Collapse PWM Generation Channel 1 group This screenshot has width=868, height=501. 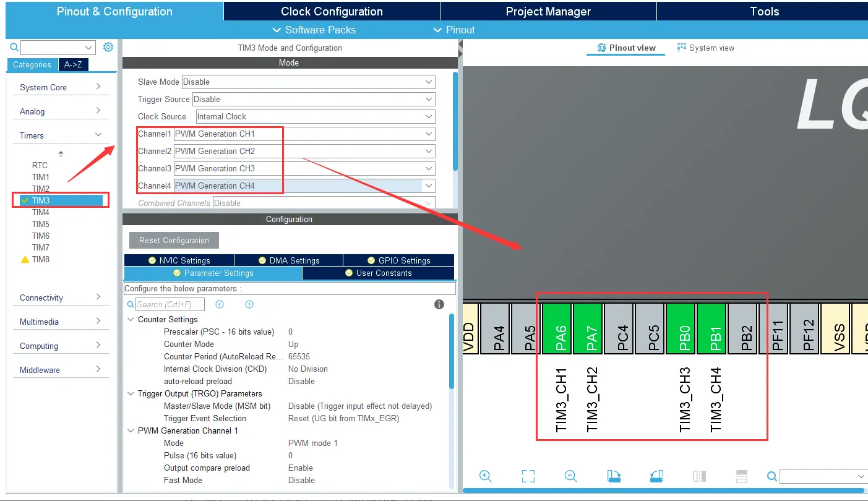[x=131, y=430]
